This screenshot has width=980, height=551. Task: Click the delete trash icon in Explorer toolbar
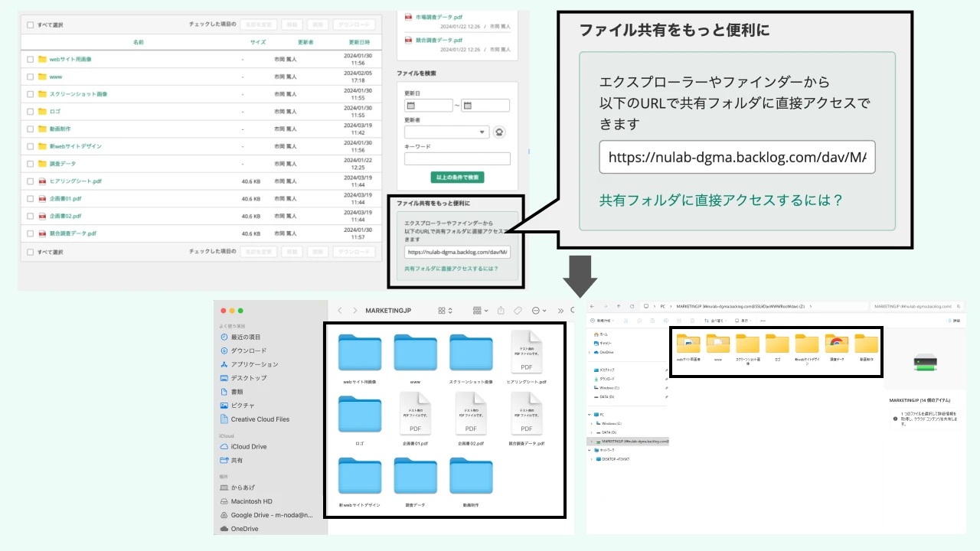click(x=691, y=321)
